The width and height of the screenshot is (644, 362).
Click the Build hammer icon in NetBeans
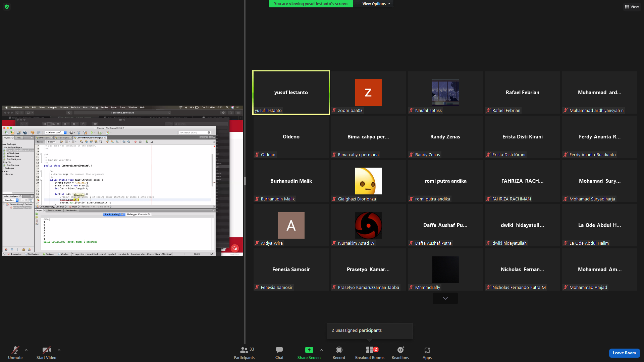pos(79,133)
